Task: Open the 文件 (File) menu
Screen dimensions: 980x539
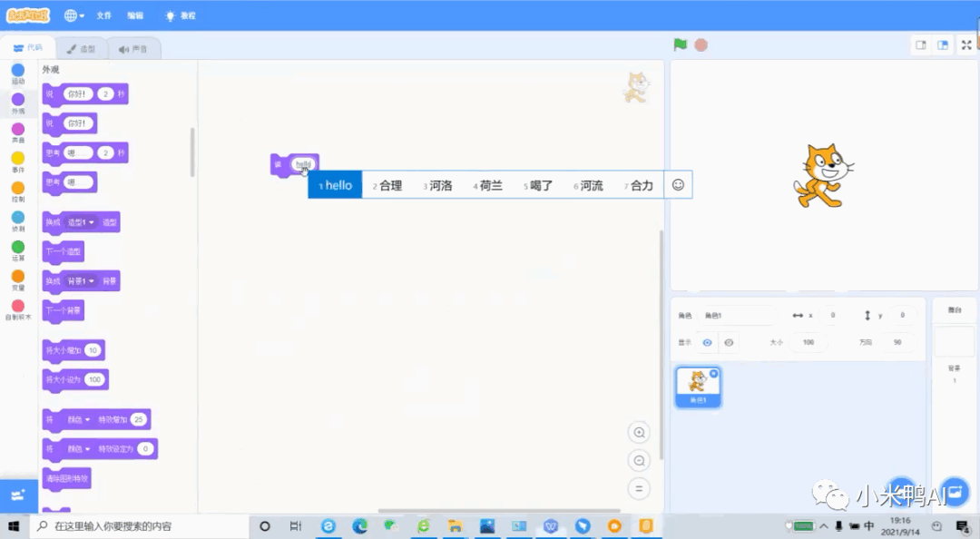Action: click(103, 15)
